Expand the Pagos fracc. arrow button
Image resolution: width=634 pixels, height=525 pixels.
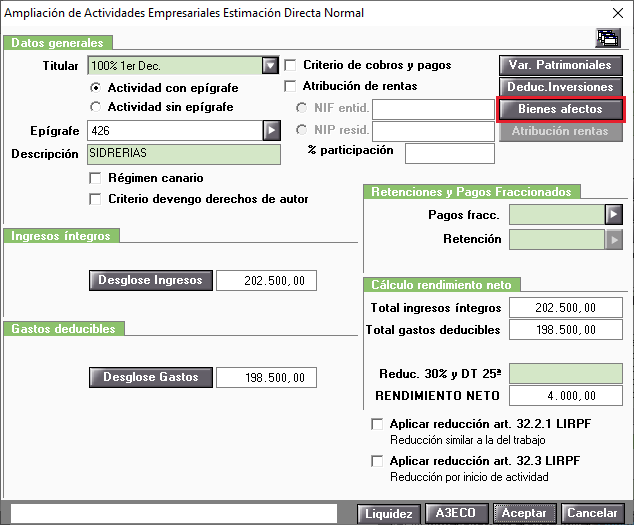pyautogui.click(x=614, y=214)
